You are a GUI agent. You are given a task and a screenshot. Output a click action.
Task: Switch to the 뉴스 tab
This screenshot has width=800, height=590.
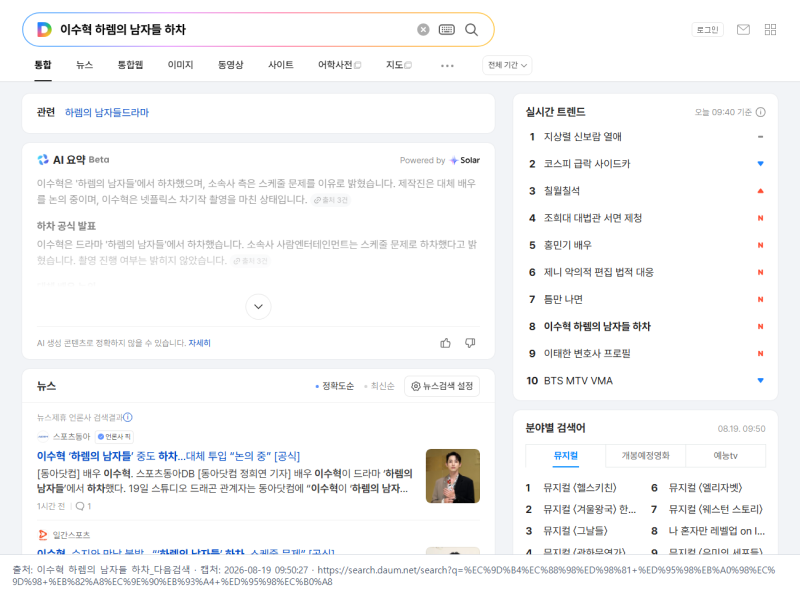[84, 65]
